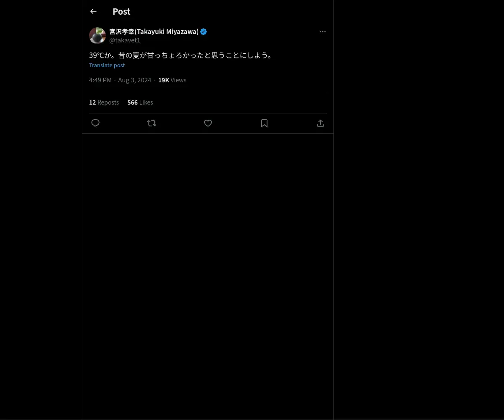Viewport: 504px width, 420px height.
Task: Click the 4:49 PM timestamp
Action: tap(100, 80)
